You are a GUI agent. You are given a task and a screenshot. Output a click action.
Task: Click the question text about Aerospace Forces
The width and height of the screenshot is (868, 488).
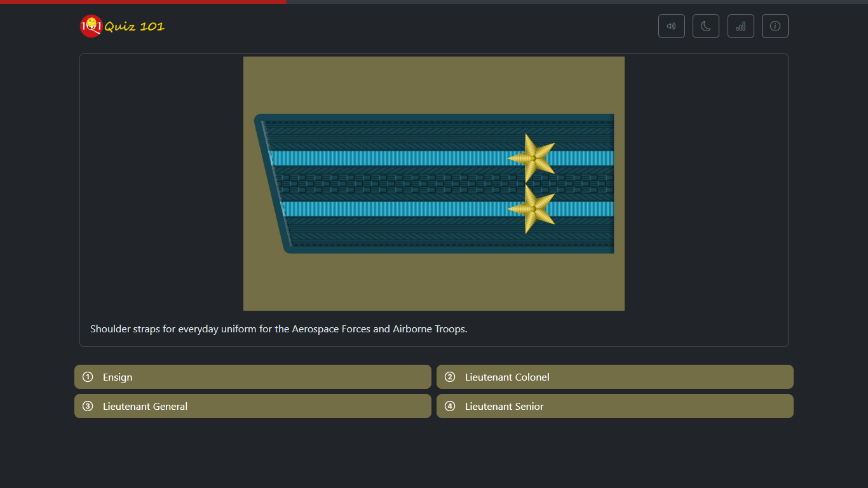point(278,329)
